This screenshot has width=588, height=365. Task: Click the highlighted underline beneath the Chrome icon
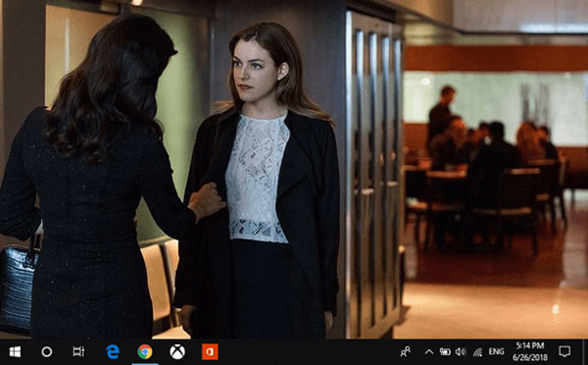pos(145,364)
